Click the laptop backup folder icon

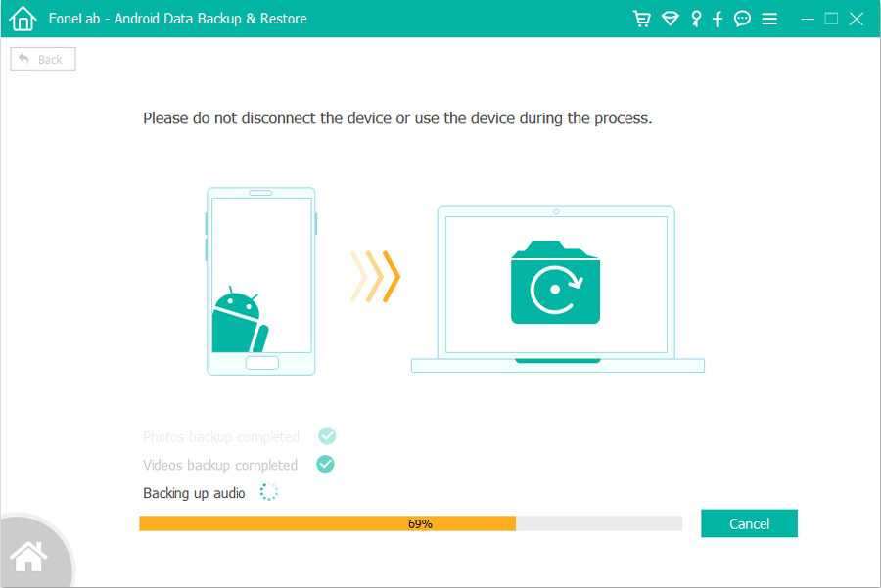pos(555,283)
